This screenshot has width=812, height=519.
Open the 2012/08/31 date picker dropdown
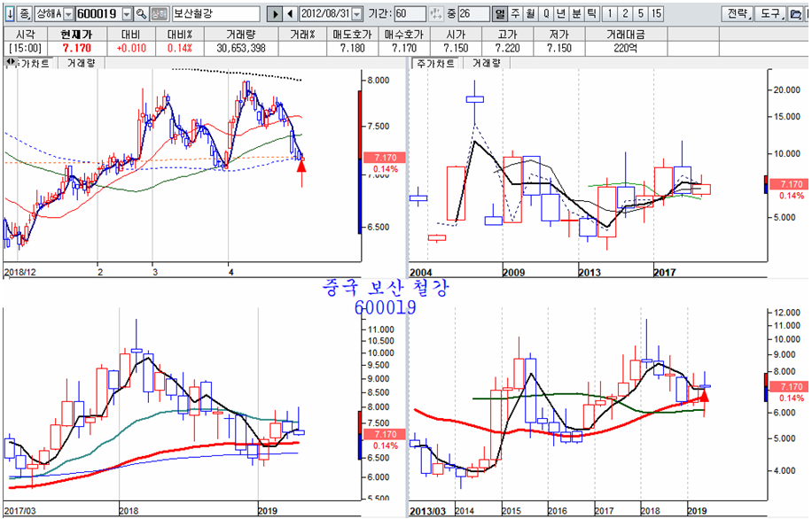(x=357, y=13)
